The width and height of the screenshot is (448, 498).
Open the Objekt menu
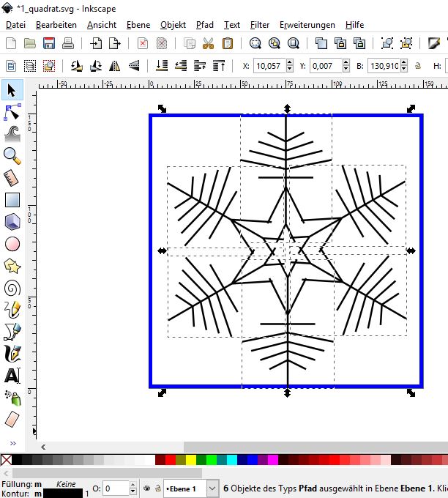173,25
